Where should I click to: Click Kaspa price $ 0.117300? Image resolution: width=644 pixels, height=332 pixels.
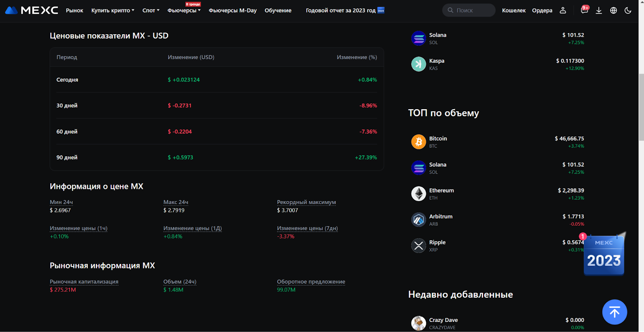[x=570, y=61]
